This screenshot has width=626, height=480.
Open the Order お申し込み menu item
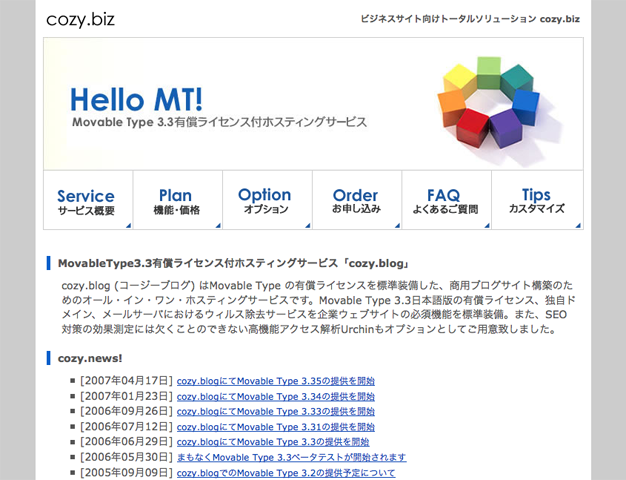point(357,200)
